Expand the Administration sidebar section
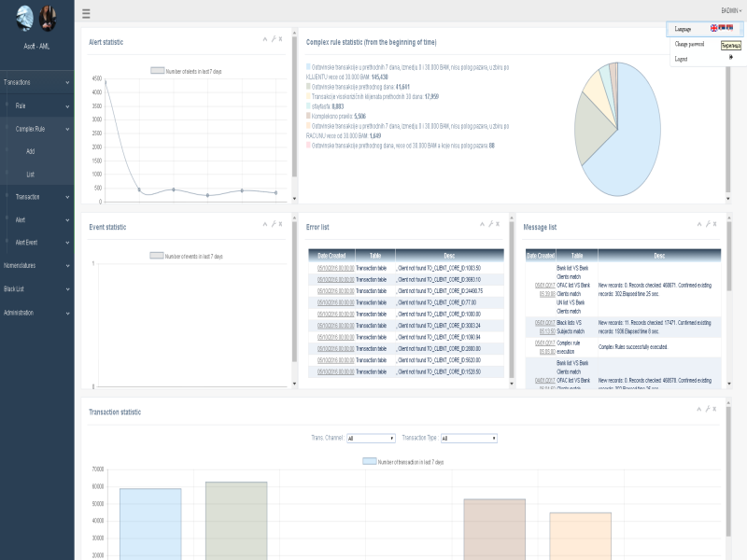Screen dimensions: 747x560 tap(37, 313)
